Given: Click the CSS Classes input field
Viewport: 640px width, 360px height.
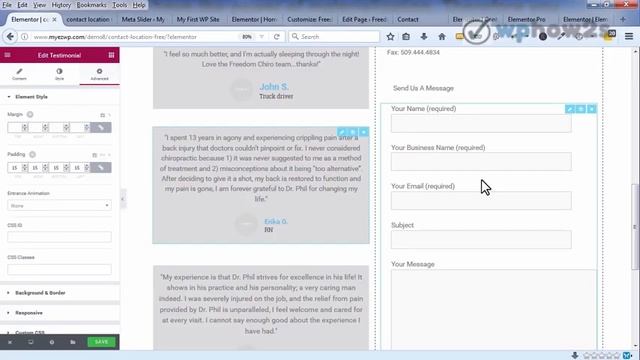Looking at the screenshot, I should coord(59,269).
